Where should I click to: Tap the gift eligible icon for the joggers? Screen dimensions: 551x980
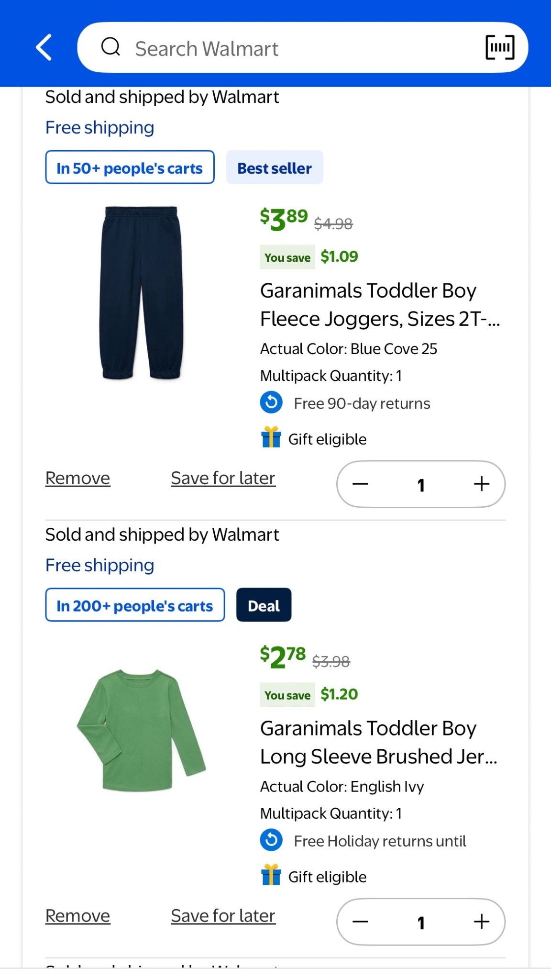[271, 437]
